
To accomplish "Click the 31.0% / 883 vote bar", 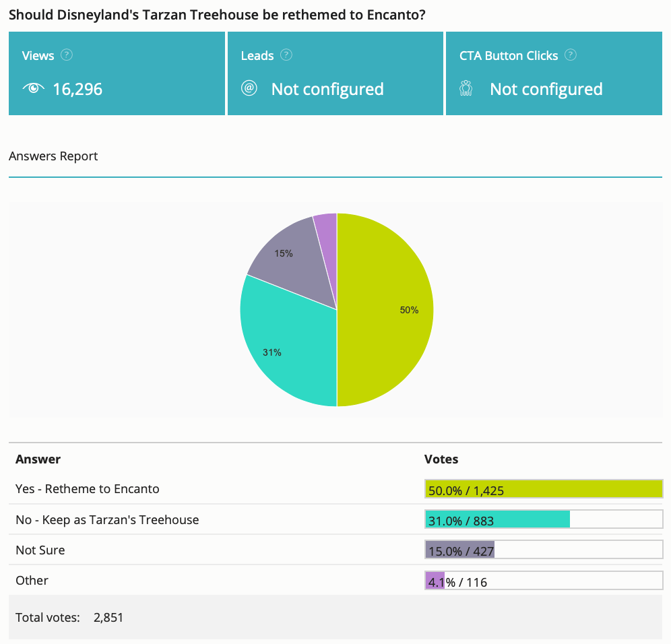I will (544, 519).
